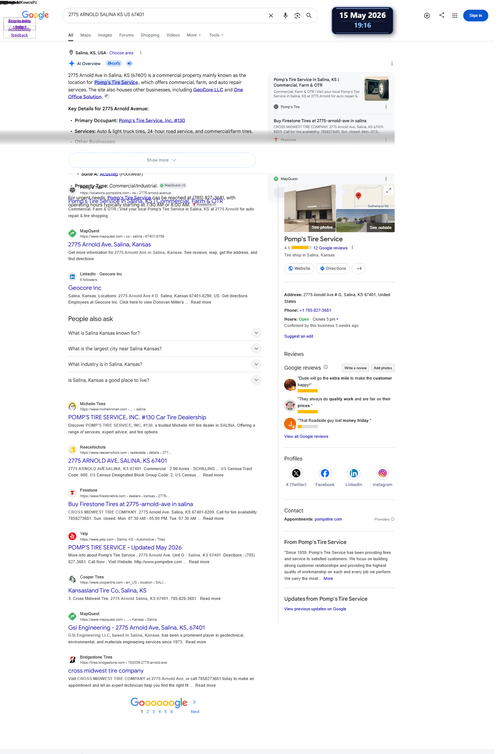500x754 pixels.
Task: Click 'View previous updates on Google' link
Action: pos(315,609)
